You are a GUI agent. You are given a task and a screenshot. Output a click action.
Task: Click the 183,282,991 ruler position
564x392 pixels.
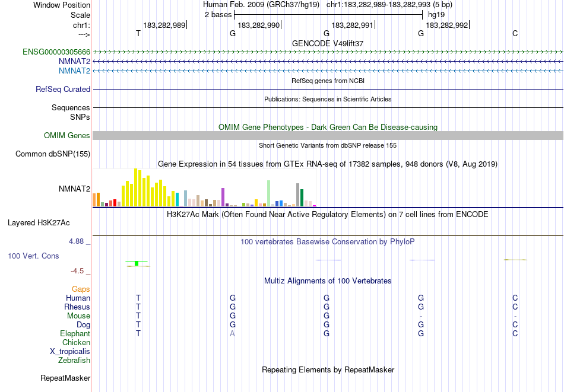tap(353, 25)
